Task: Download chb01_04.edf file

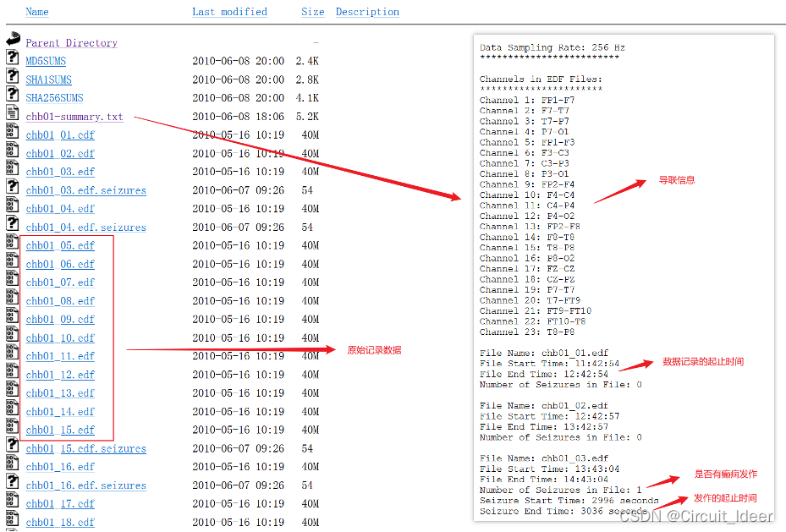Action: (60, 209)
